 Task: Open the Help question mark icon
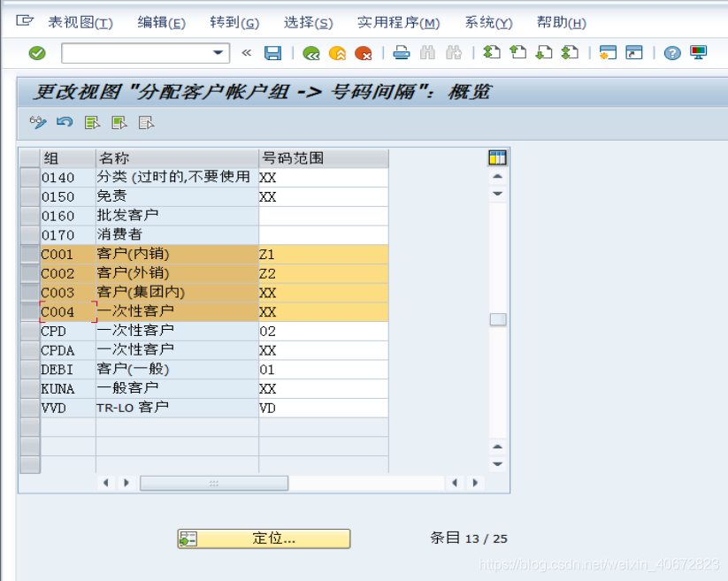(671, 53)
